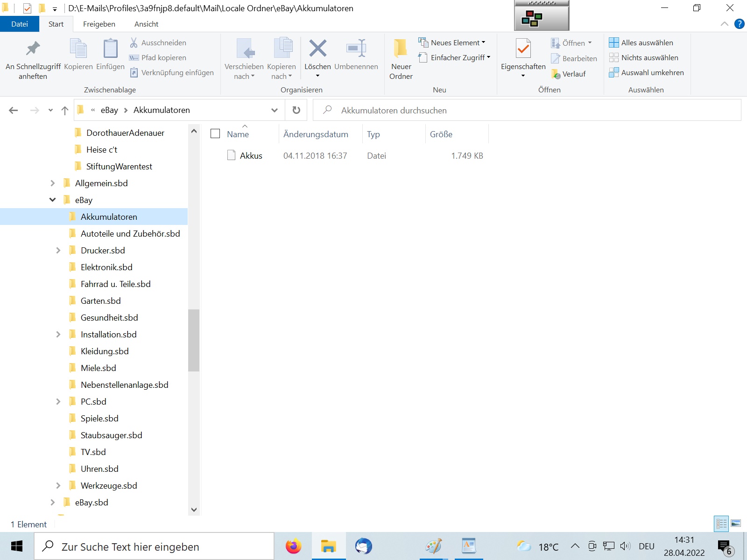The image size is (747, 560).
Task: Open the Neues Element dropdown
Action: [x=452, y=42]
